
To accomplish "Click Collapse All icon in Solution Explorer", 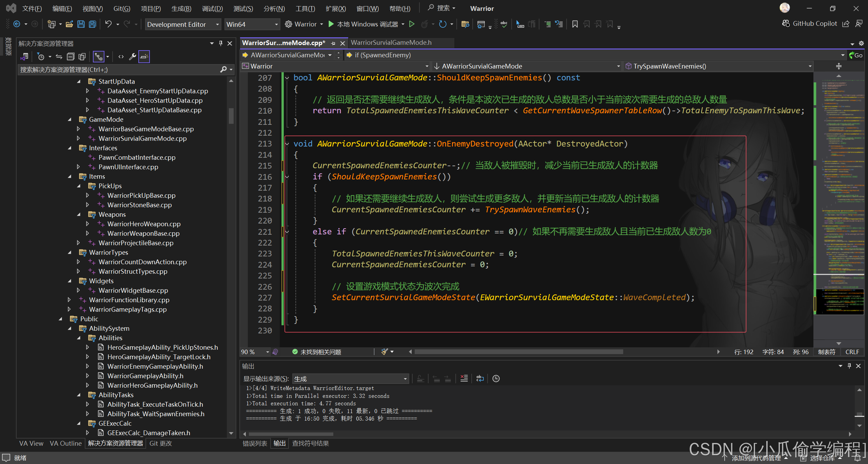I will point(71,57).
